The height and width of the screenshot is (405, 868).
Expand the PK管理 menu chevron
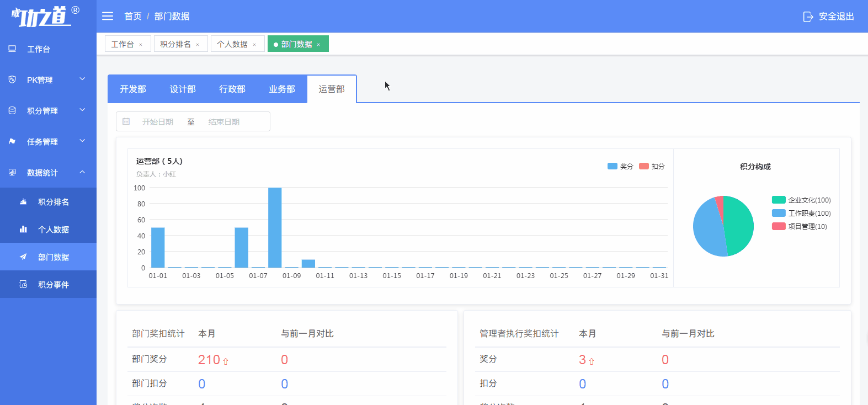pyautogui.click(x=82, y=79)
